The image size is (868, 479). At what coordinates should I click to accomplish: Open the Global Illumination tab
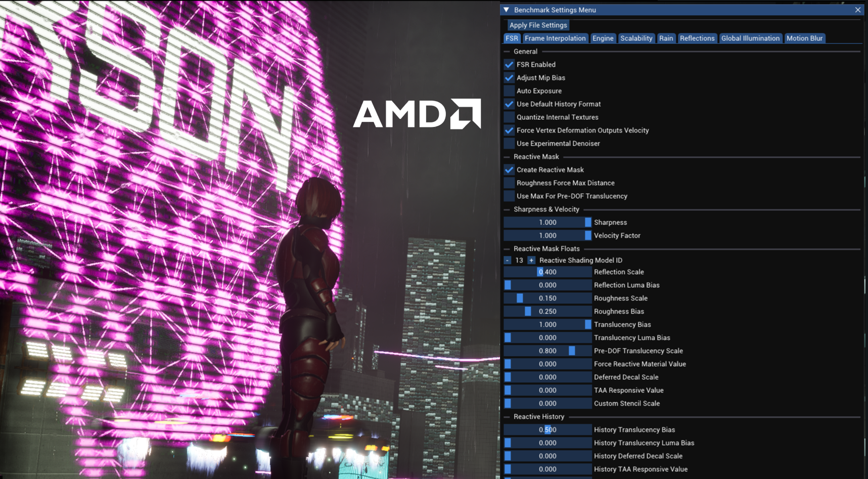pyautogui.click(x=750, y=38)
